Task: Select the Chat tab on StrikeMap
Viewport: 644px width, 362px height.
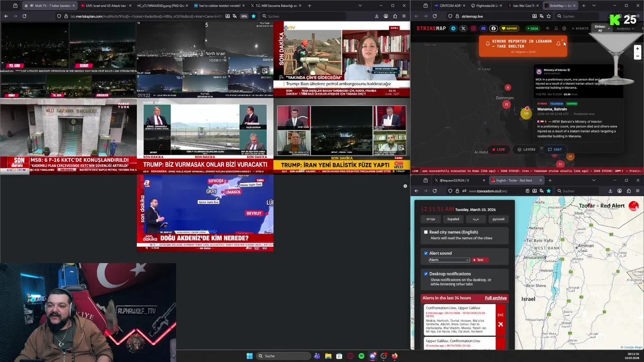Action: (x=555, y=149)
